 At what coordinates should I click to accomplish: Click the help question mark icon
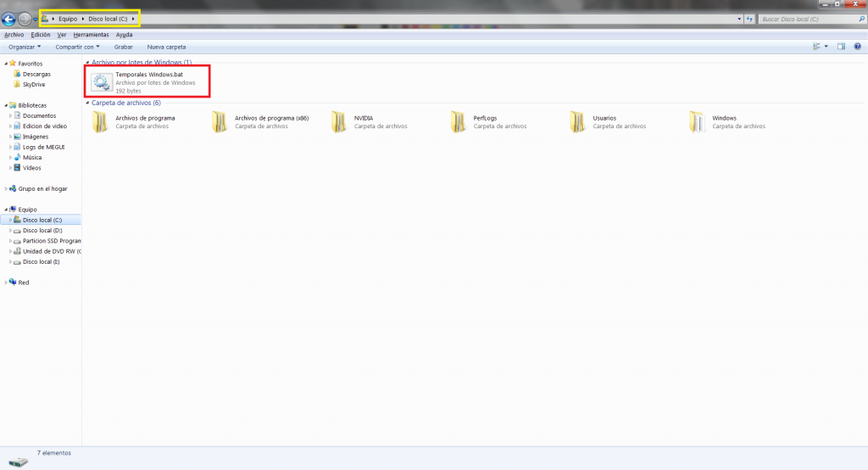point(858,47)
